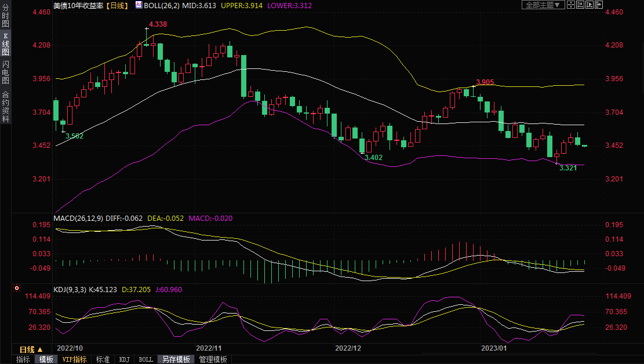Expand the 日线 period selector

[x=31, y=350]
